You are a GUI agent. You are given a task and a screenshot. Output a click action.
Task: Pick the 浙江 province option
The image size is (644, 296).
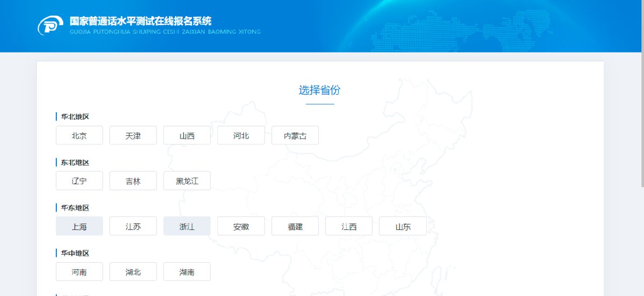[x=187, y=226]
